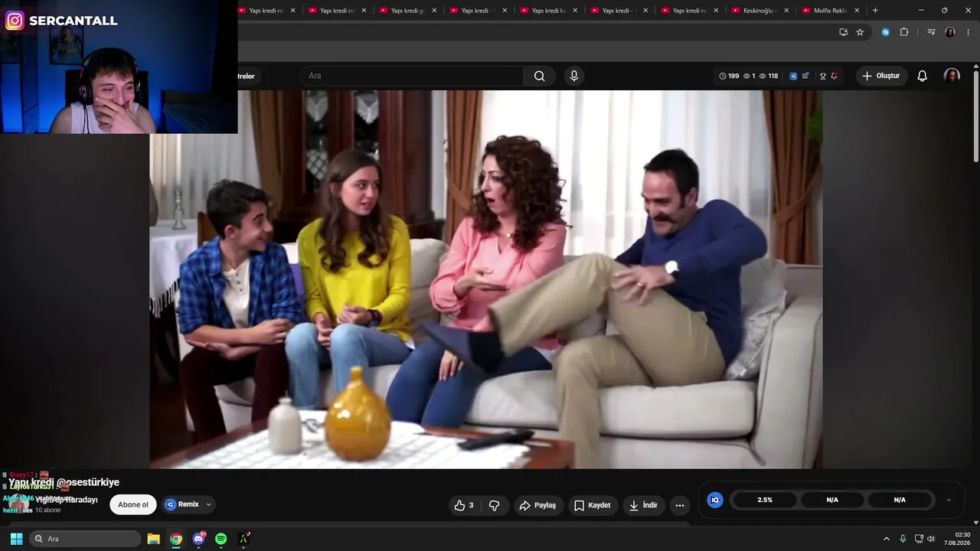Click the YouTube search magnifier button
980x551 pixels.
[x=539, y=76]
